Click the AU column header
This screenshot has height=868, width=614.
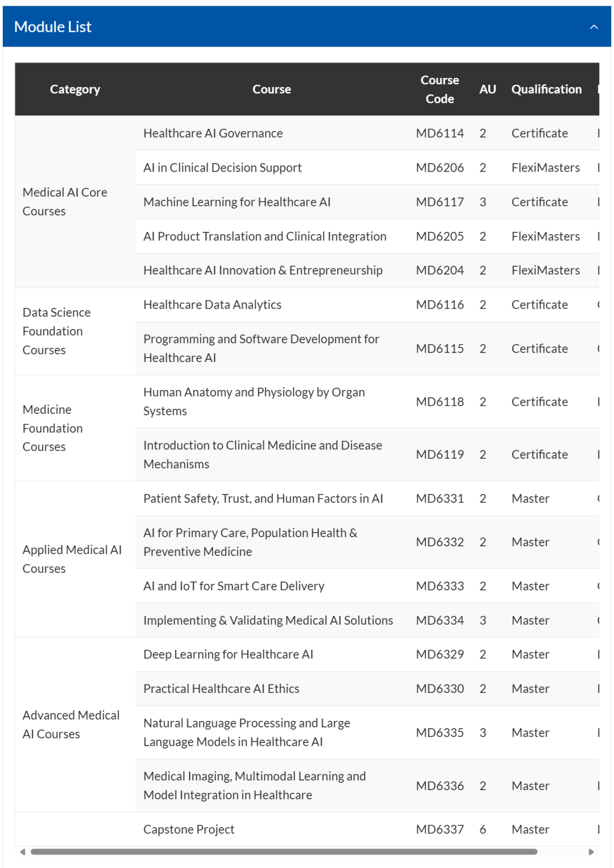click(487, 89)
